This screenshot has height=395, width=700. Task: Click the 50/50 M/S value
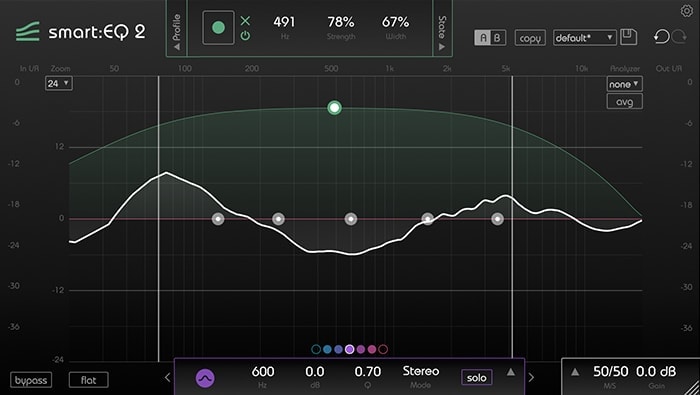610,371
